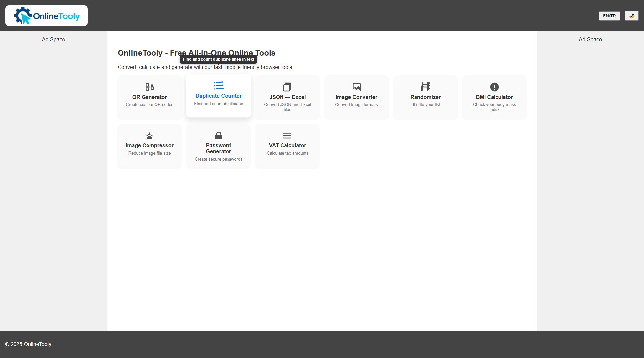Click 'Calculate tax amounts' text

[x=287, y=153]
